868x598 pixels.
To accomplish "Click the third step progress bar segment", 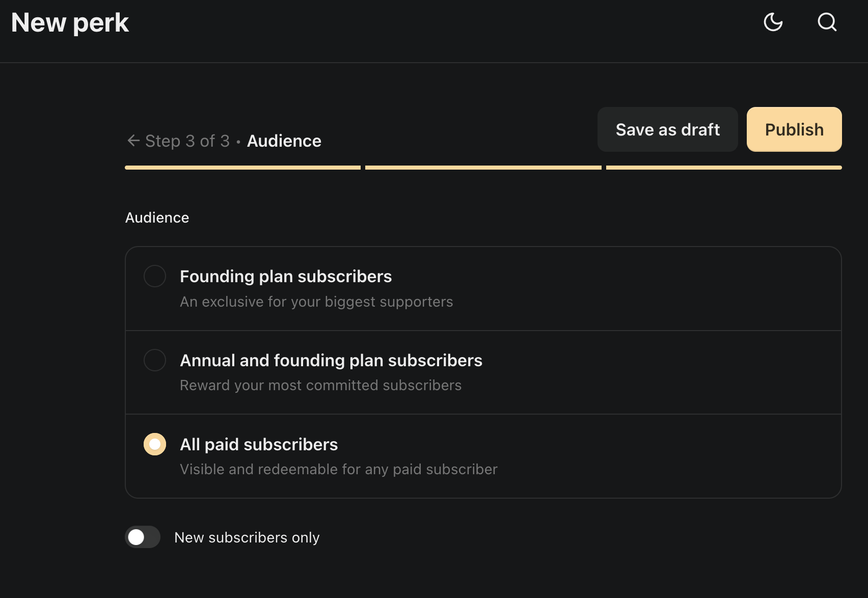I will [724, 168].
